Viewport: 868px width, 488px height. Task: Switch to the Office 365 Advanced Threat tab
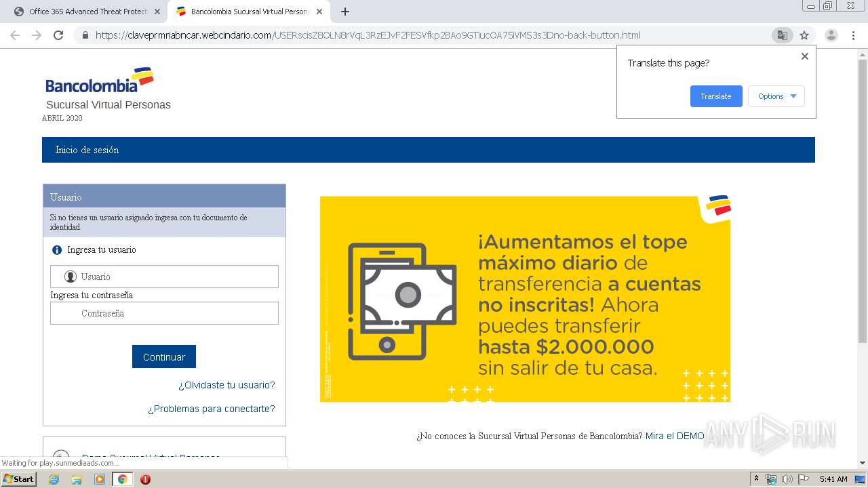87,12
